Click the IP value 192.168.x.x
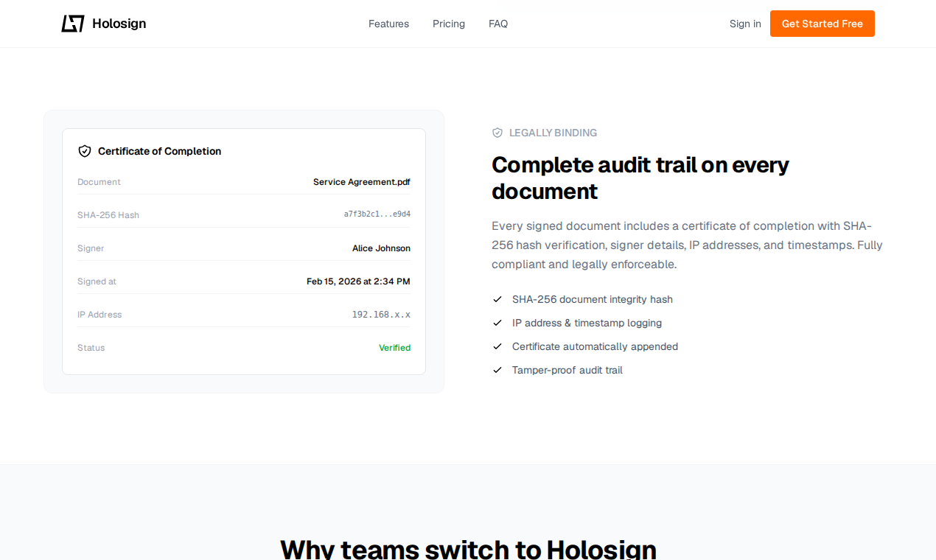 pos(381,315)
